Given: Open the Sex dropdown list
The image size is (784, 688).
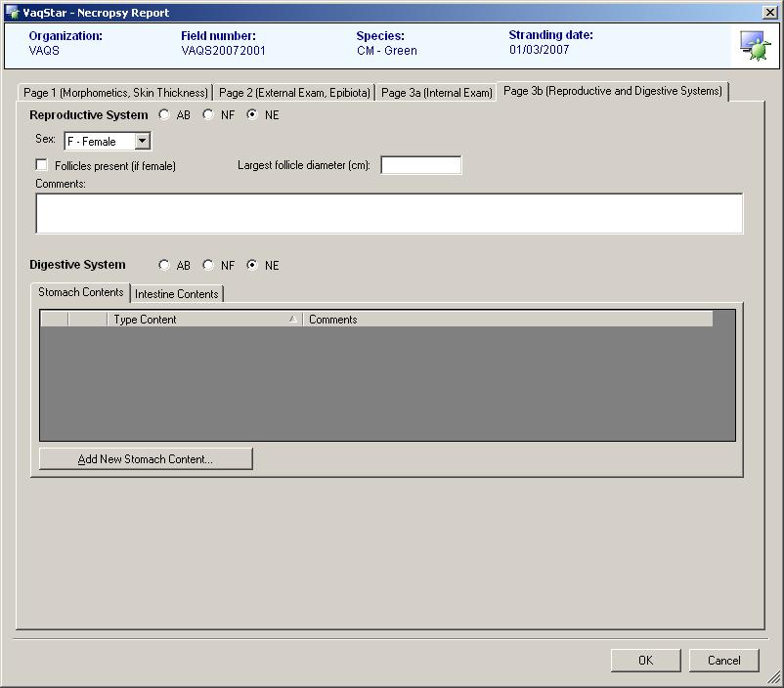Looking at the screenshot, I should [143, 142].
